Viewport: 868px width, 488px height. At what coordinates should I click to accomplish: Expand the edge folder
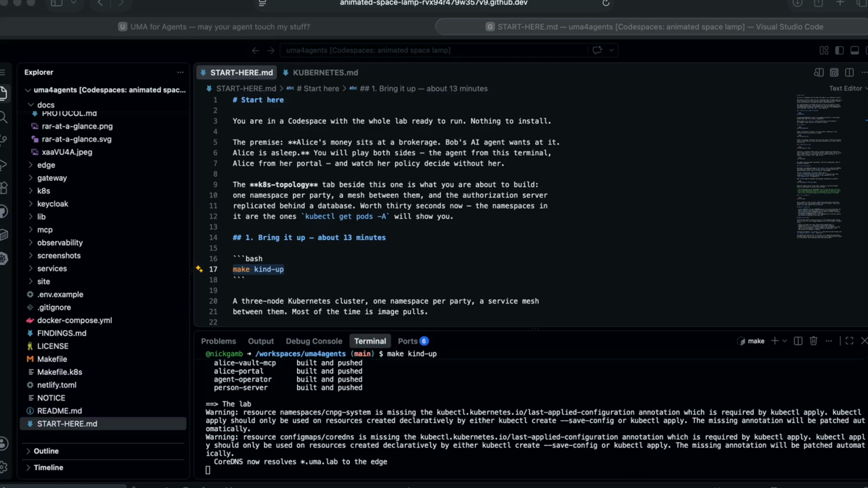[x=103, y=165]
